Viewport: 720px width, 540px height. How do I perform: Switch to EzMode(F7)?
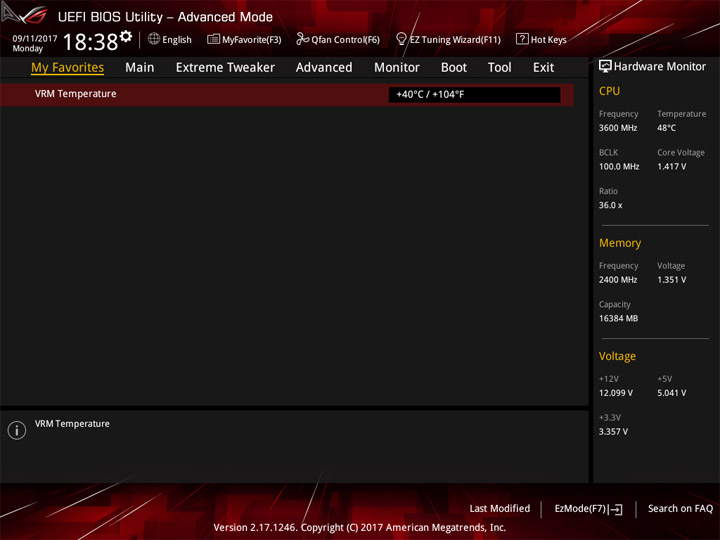coord(580,509)
